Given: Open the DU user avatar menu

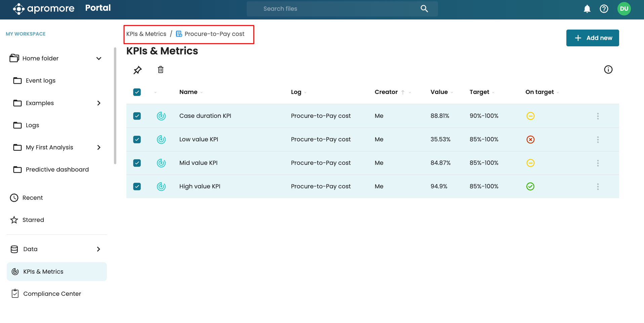Looking at the screenshot, I should pos(624,9).
